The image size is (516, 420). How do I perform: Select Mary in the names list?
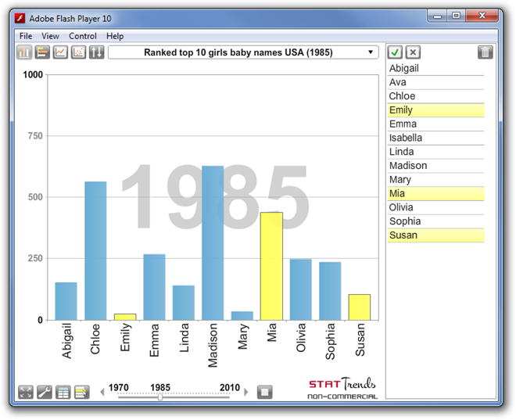(x=435, y=179)
